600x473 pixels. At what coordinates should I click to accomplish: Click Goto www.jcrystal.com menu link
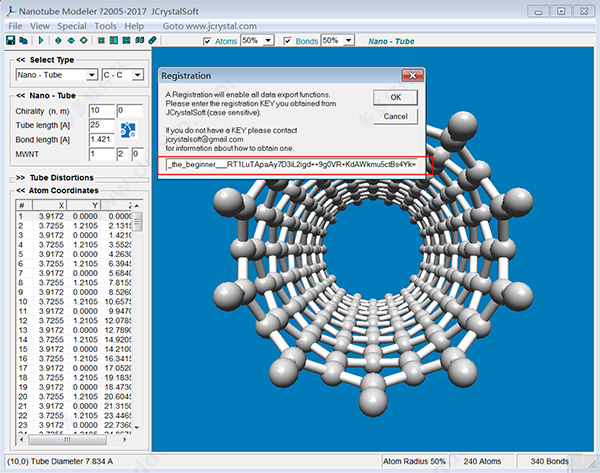(210, 26)
